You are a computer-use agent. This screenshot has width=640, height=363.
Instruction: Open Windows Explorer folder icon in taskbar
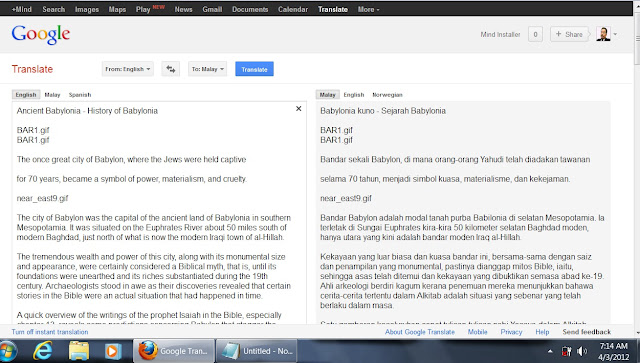(x=79, y=351)
